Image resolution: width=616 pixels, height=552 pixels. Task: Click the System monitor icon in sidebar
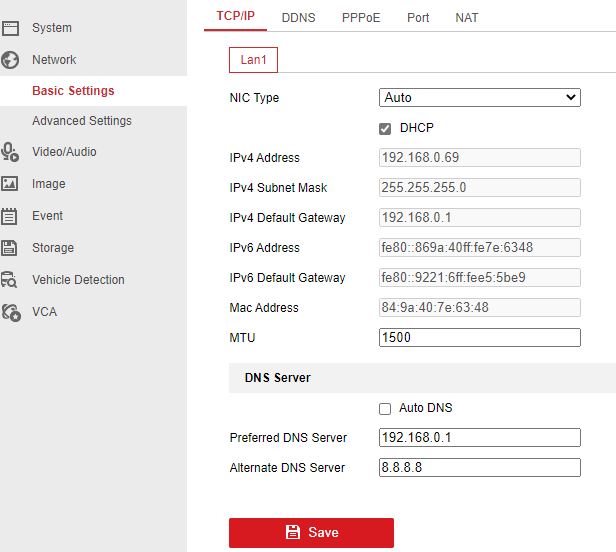(x=11, y=28)
